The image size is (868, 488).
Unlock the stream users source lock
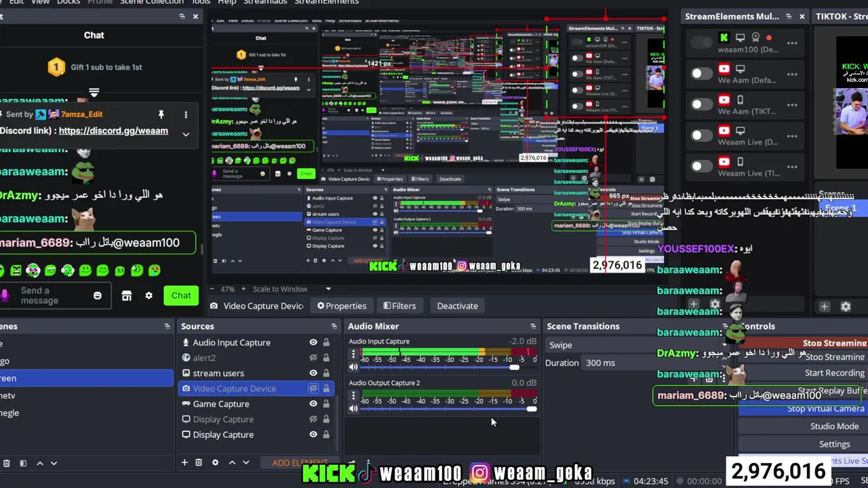326,373
